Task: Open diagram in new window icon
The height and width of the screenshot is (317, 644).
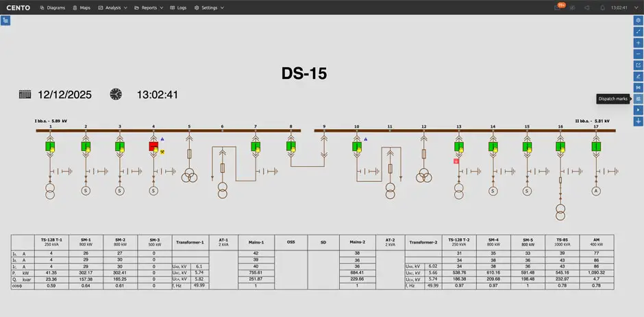Action: (x=638, y=65)
